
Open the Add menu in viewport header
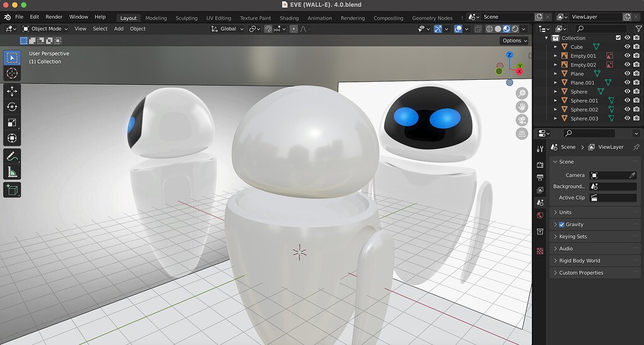point(119,29)
